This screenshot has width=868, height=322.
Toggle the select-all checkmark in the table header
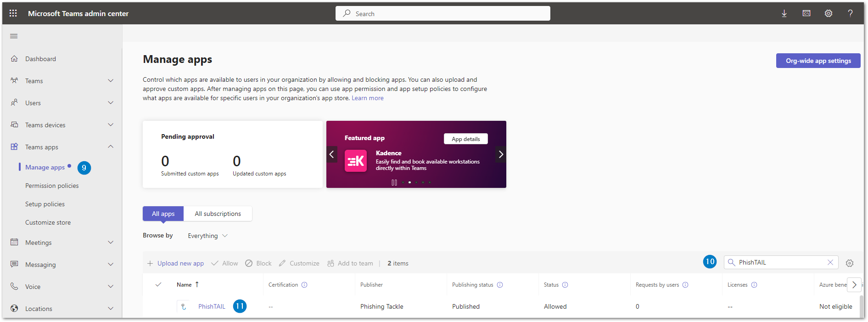tap(158, 285)
